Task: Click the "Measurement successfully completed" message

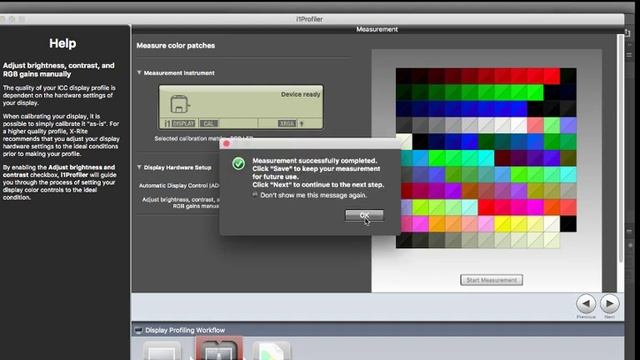Action: (314, 161)
